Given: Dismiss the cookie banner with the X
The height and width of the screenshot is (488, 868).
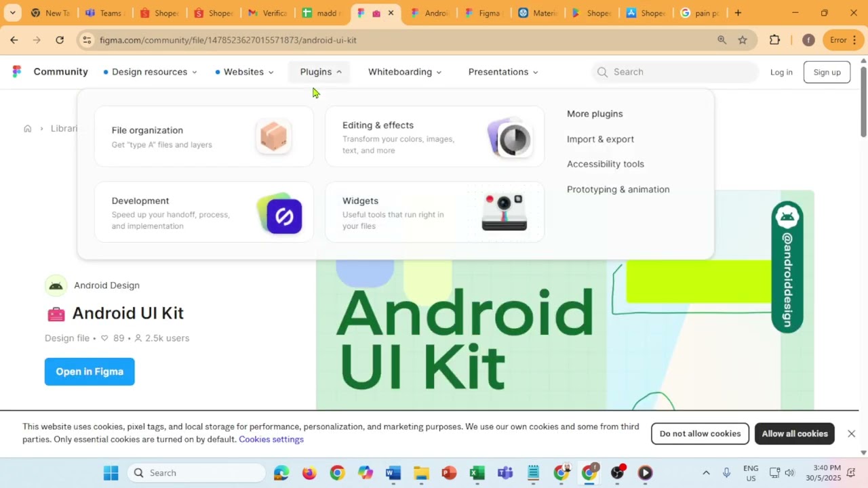Looking at the screenshot, I should (851, 434).
